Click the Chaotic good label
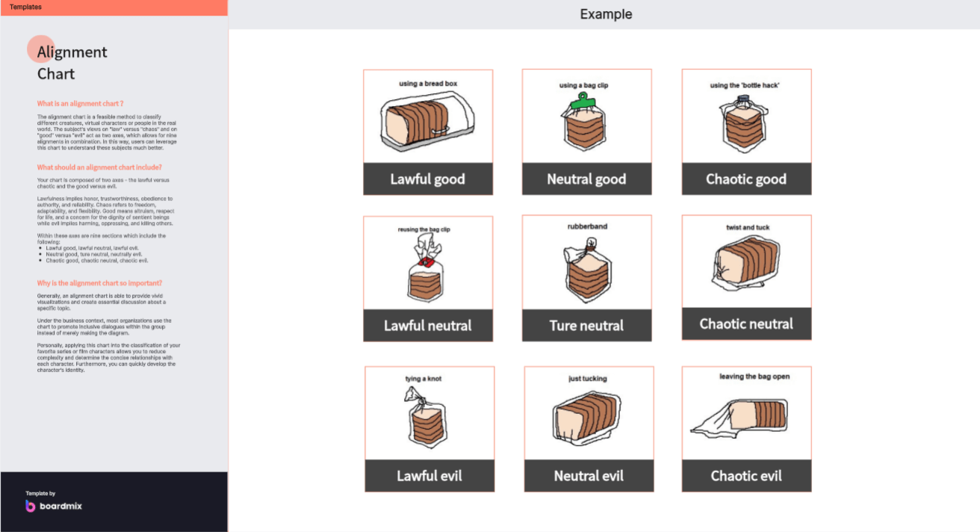This screenshot has height=532, width=980. [x=746, y=179]
